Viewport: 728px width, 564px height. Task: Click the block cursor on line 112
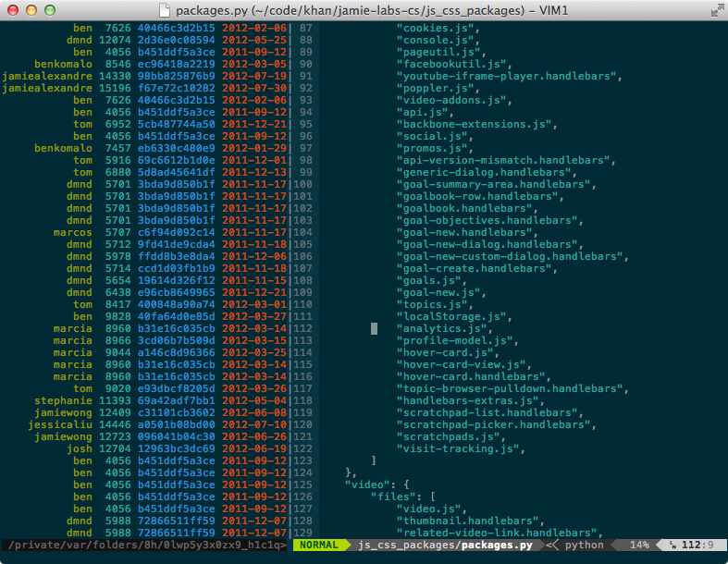pyautogui.click(x=375, y=329)
